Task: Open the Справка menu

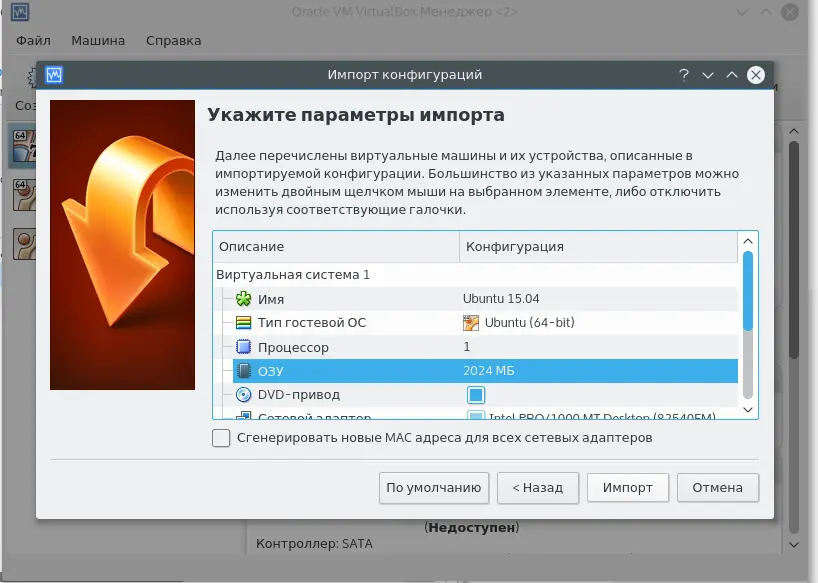Action: 173,41
